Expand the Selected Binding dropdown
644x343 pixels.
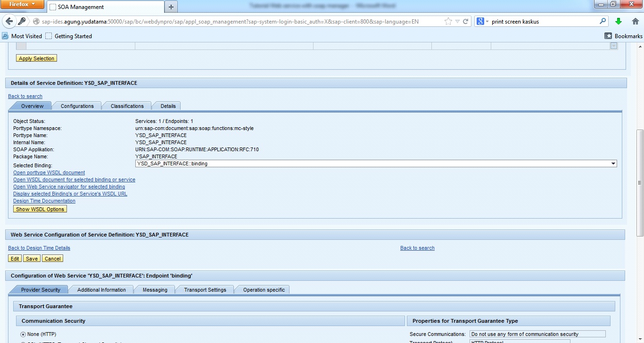(x=613, y=163)
